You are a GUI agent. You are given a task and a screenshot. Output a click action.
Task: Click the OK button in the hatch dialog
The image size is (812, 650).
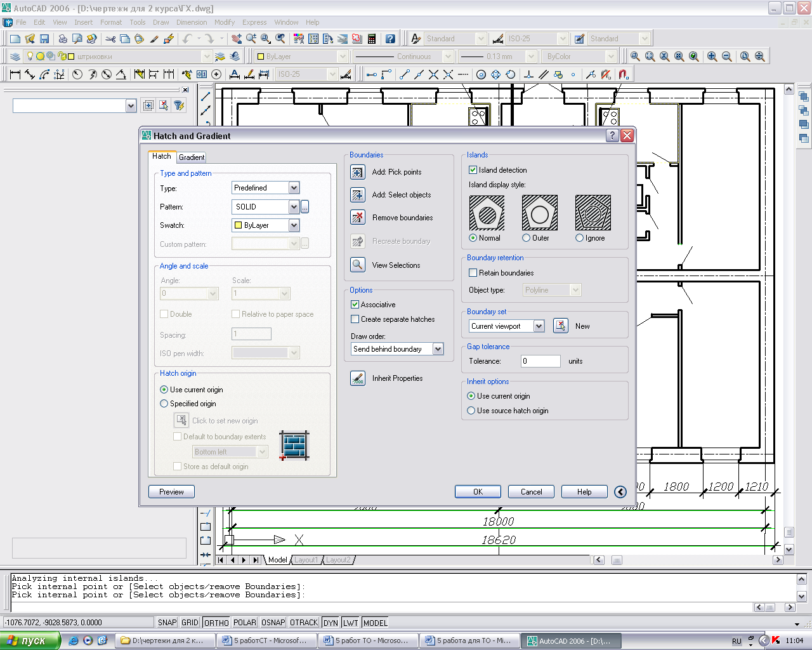tap(478, 492)
